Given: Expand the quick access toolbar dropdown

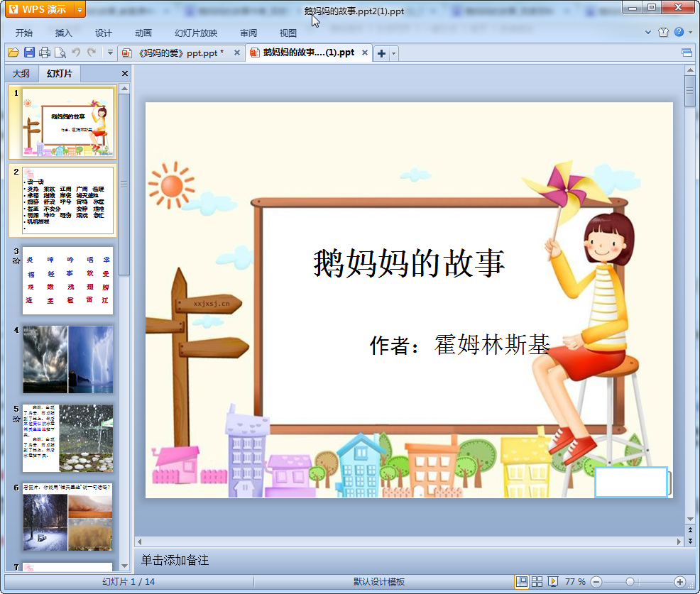Looking at the screenshot, I should pyautogui.click(x=110, y=53).
